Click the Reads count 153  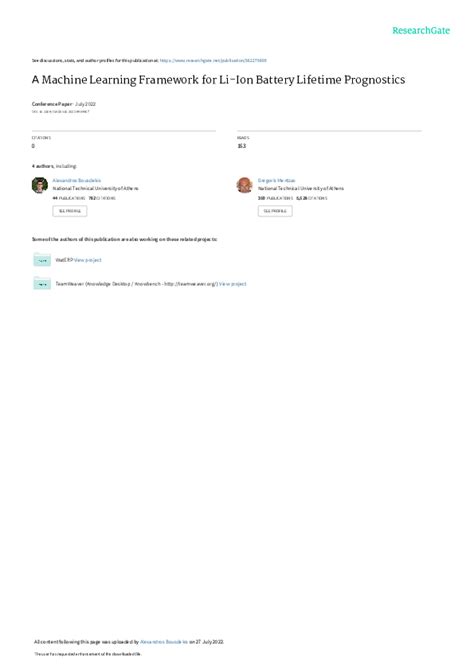[241, 146]
